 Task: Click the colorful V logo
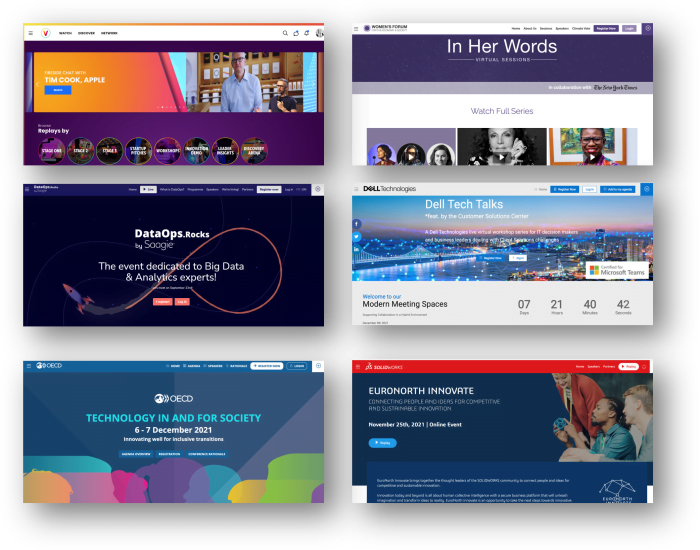pyautogui.click(x=46, y=33)
